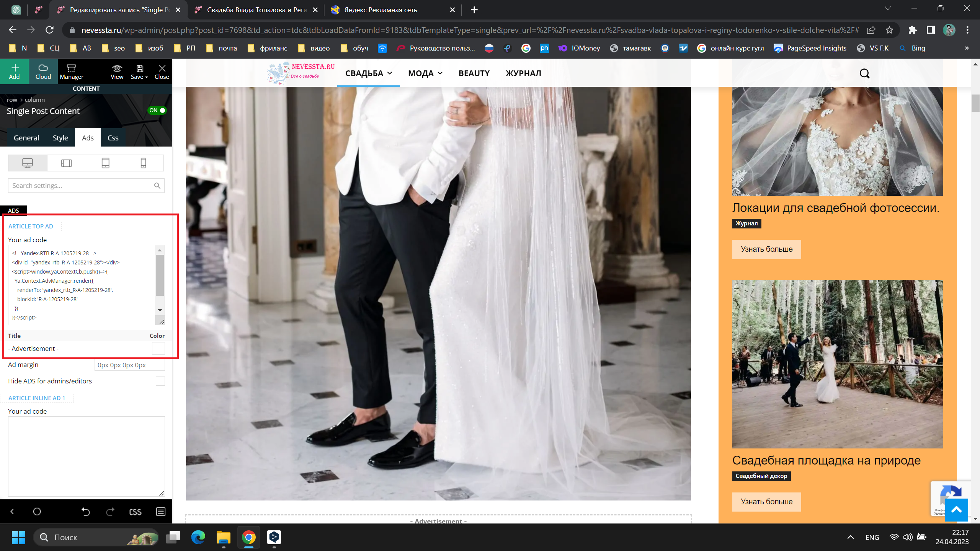Undo the last change
Image resolution: width=980 pixels, height=551 pixels.
(x=85, y=512)
